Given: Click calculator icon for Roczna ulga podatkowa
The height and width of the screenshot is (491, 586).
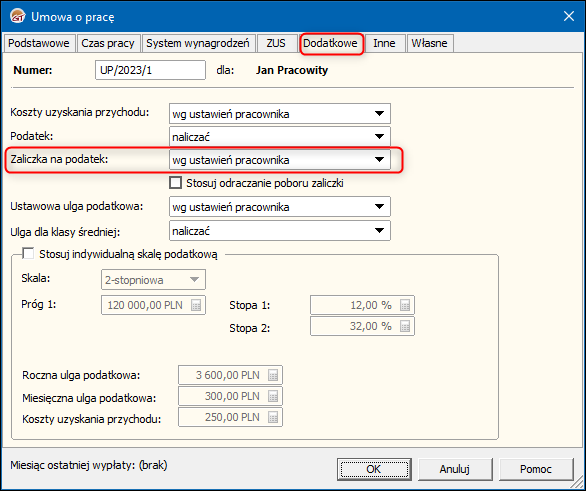Looking at the screenshot, I should (x=273, y=375).
